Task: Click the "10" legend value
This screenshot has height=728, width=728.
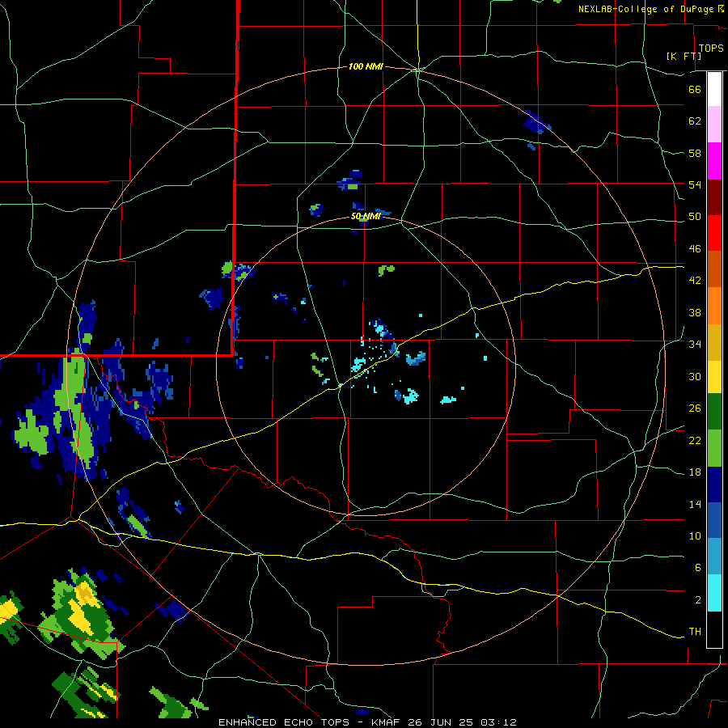Action: 695,536
